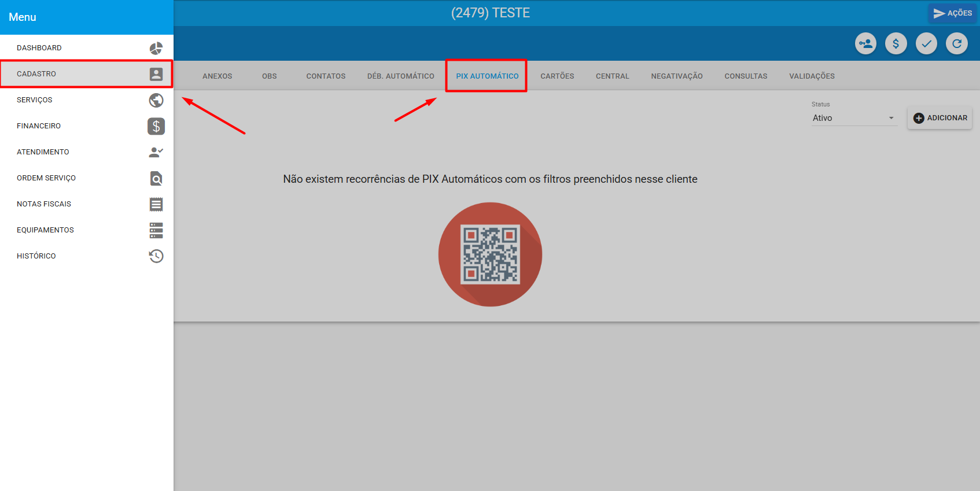Screen dimensions: 980x491
Task: Click the Financeiro dollar sign icon
Action: coord(156,126)
